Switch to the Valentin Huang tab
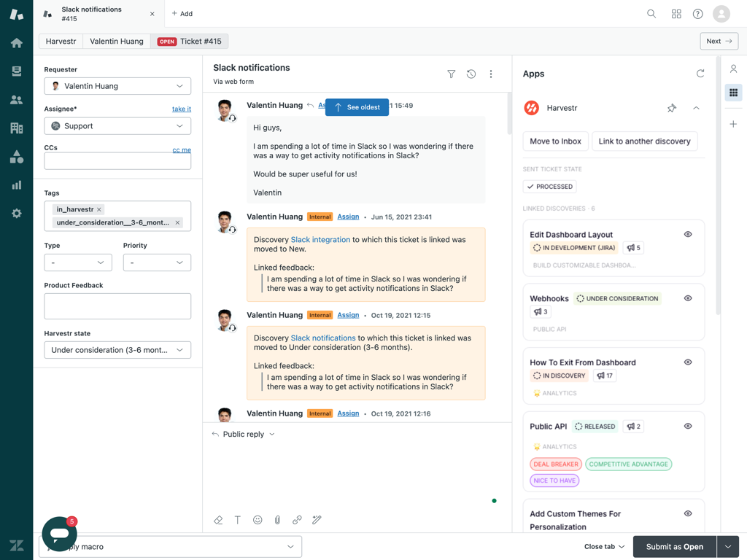This screenshot has height=560, width=747. 117,42
